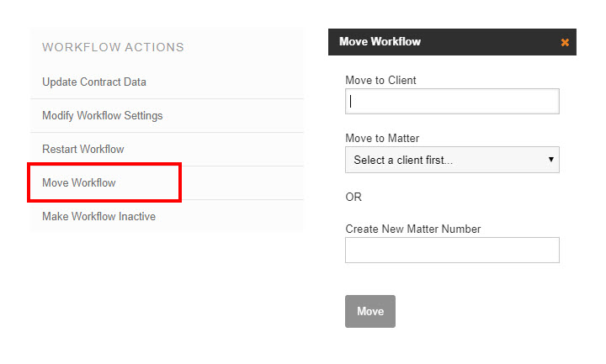Viewport: 606px width, 364px height.
Task: Choose Restart Workflow from the actions list
Action: point(83,150)
